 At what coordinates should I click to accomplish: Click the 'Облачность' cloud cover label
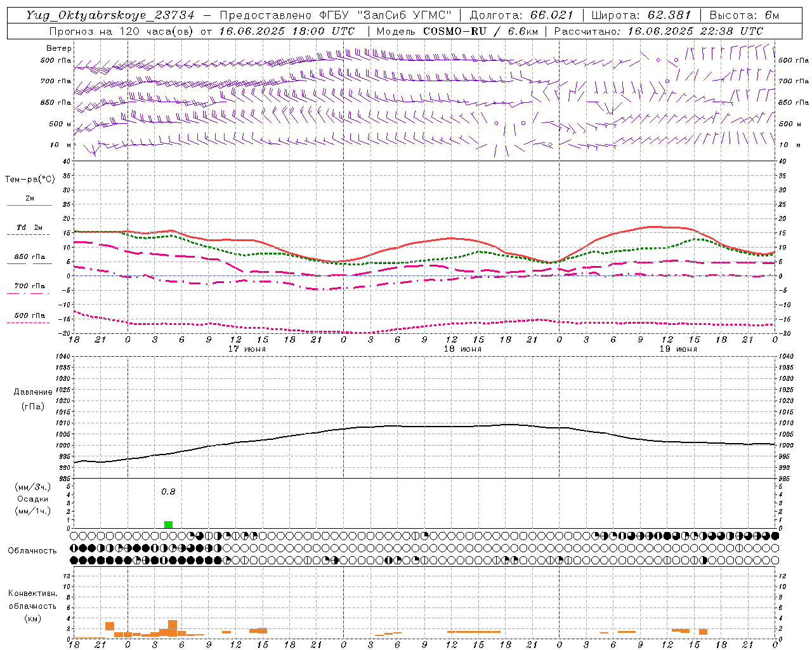point(32,551)
